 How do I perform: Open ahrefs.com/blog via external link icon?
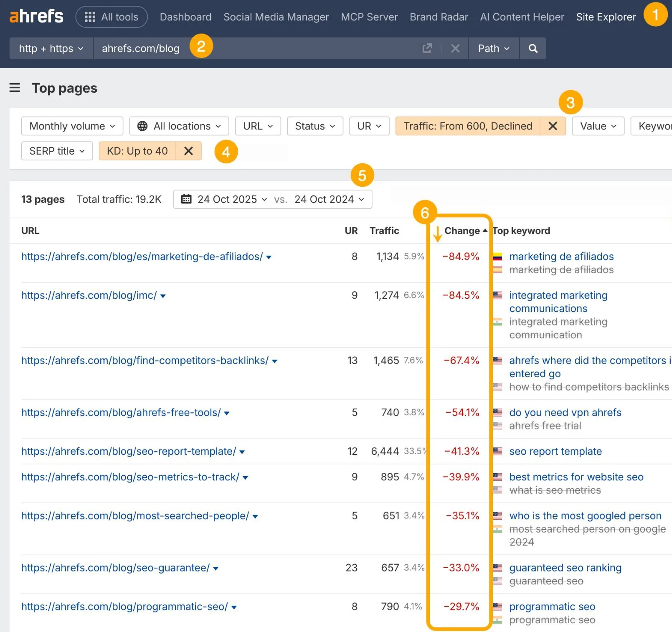click(427, 48)
